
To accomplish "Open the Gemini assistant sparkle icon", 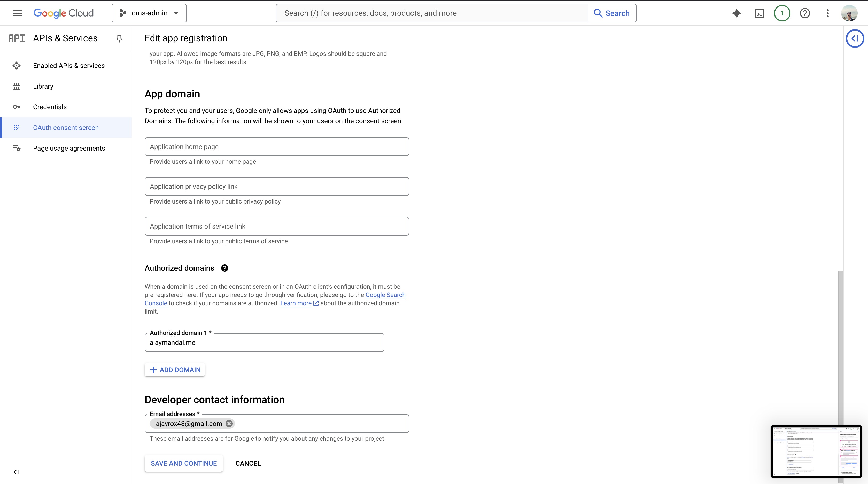I will point(736,13).
